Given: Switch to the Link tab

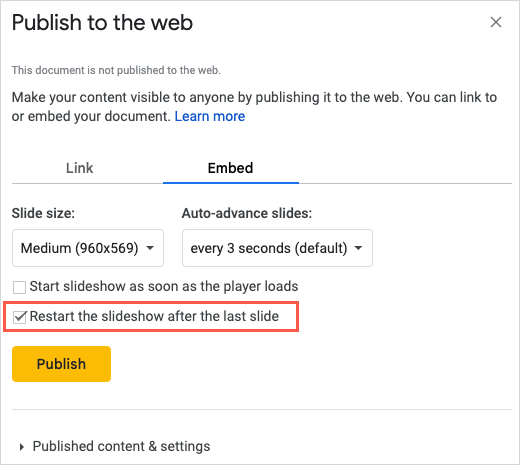Looking at the screenshot, I should click(x=79, y=168).
